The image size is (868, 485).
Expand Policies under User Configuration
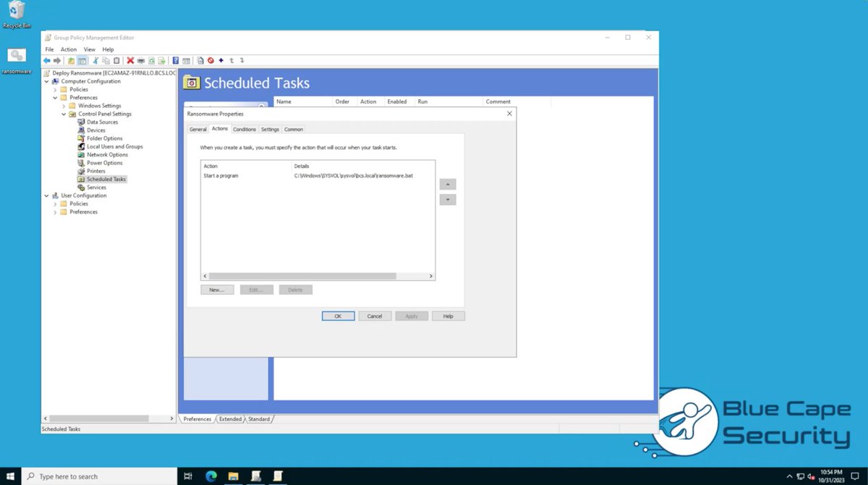click(55, 204)
